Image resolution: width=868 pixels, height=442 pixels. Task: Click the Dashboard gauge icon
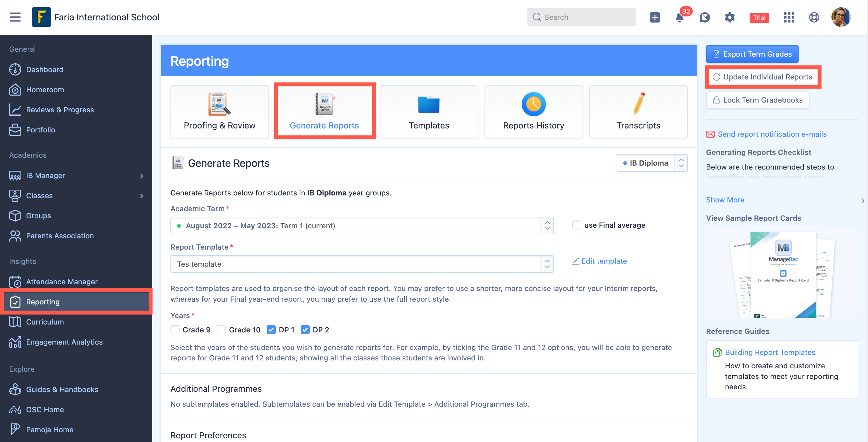[x=15, y=69]
